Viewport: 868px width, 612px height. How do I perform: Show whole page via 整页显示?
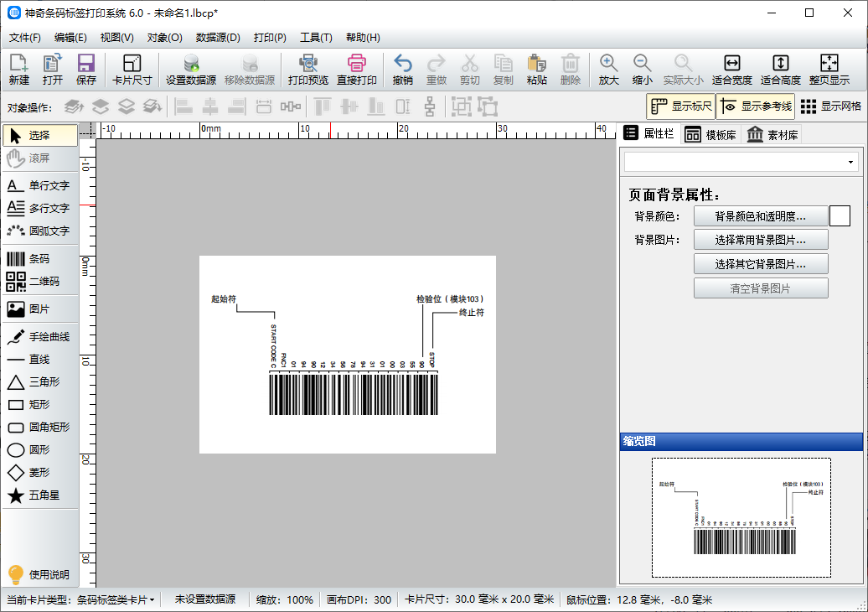(829, 70)
